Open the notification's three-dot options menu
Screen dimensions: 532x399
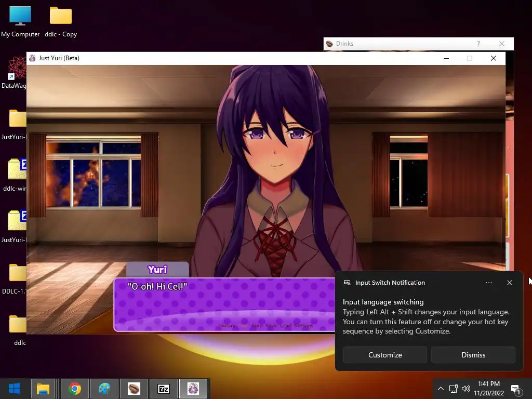tap(488, 283)
